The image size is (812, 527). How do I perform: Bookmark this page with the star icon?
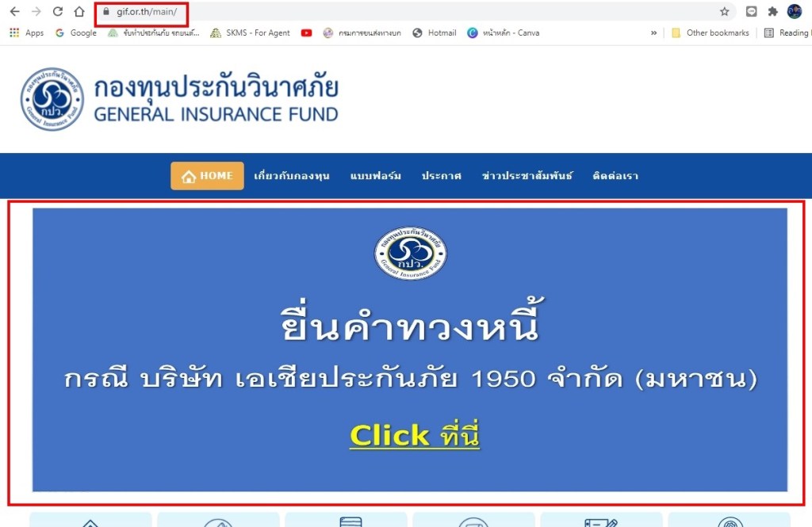(x=725, y=11)
